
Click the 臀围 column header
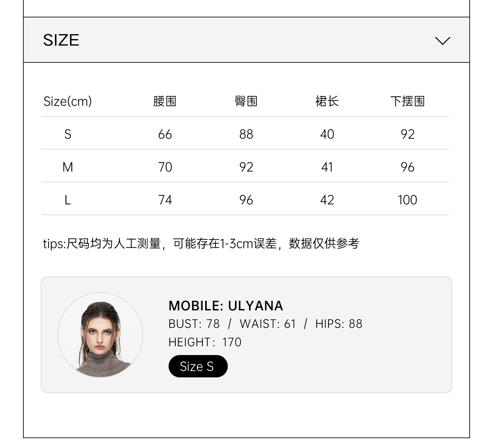pyautogui.click(x=246, y=101)
